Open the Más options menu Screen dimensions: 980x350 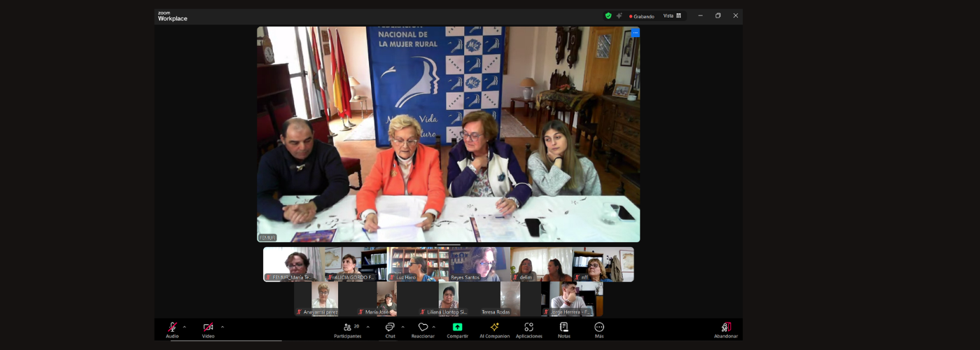(599, 327)
